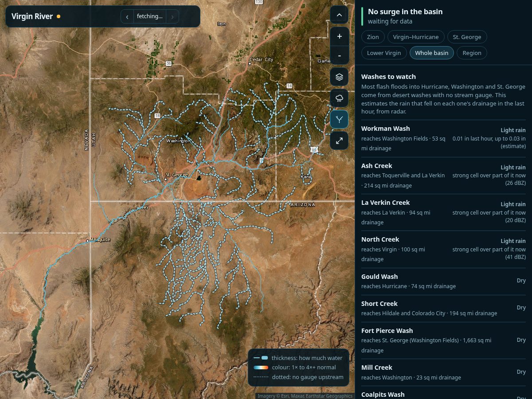The width and height of the screenshot is (532, 399).
Task: Go to next time step arrow
Action: click(x=172, y=16)
